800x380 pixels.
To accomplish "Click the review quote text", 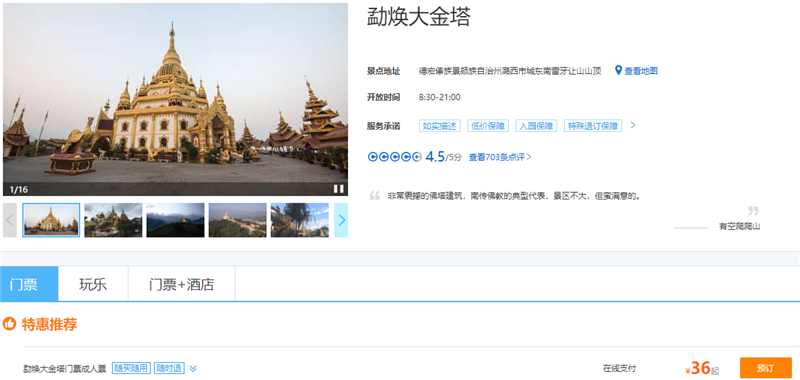I will coord(514,196).
